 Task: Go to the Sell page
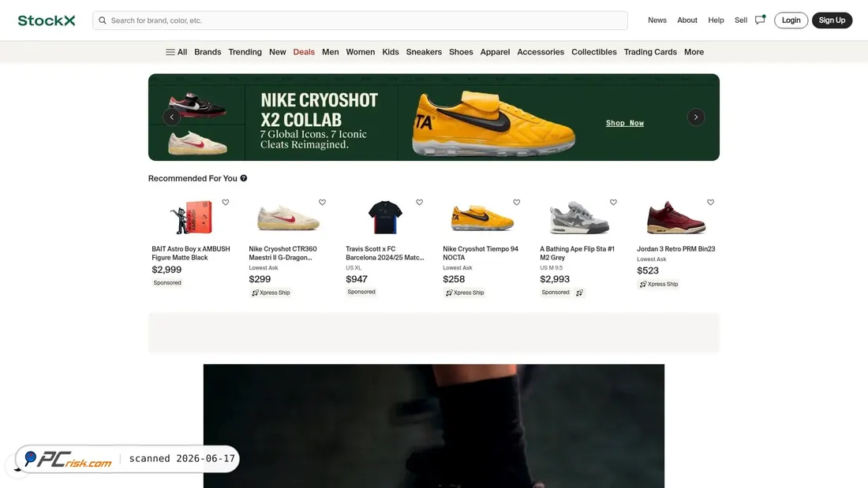coord(741,20)
